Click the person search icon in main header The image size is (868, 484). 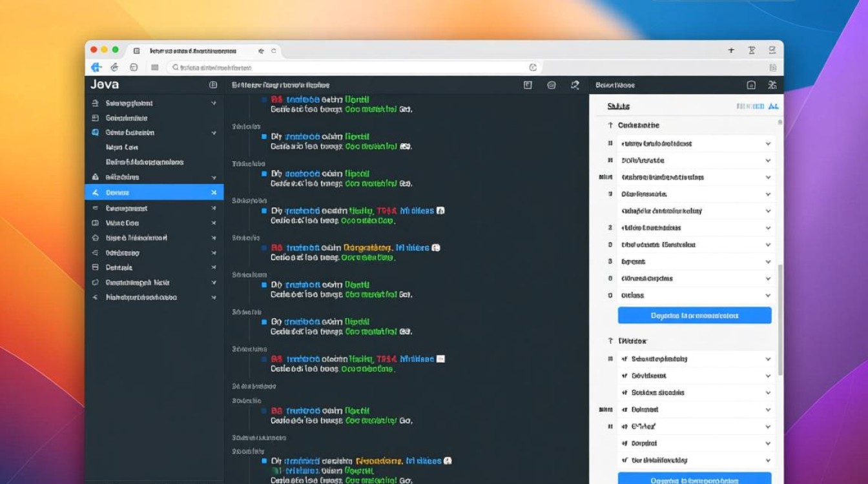(575, 85)
